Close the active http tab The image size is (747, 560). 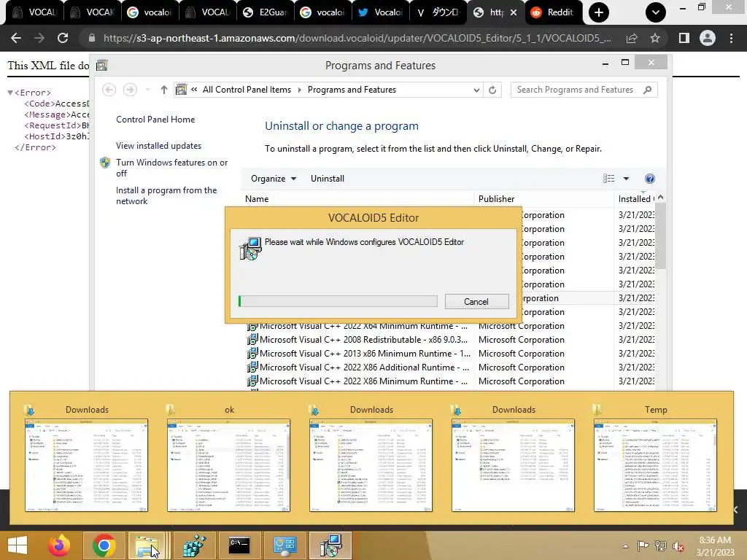coord(514,12)
